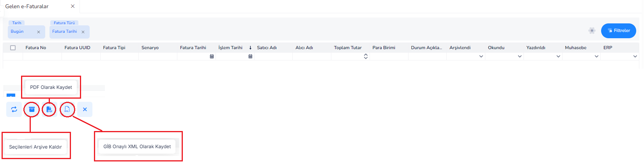Open calendar picker under İşlem Tarihi
This screenshot has width=644, height=163.
coord(250,57)
